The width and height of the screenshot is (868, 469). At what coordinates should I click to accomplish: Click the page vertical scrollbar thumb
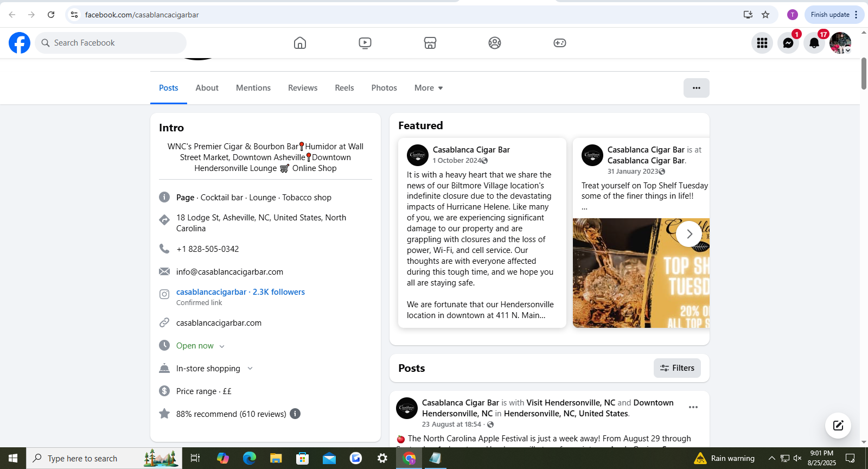(864, 73)
